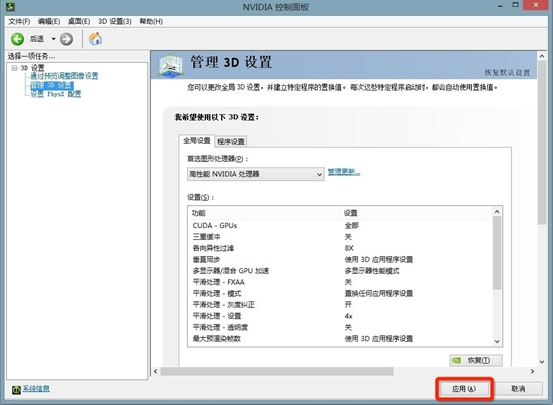Click the Home house icon
This screenshot has width=553, height=405.
95,39
